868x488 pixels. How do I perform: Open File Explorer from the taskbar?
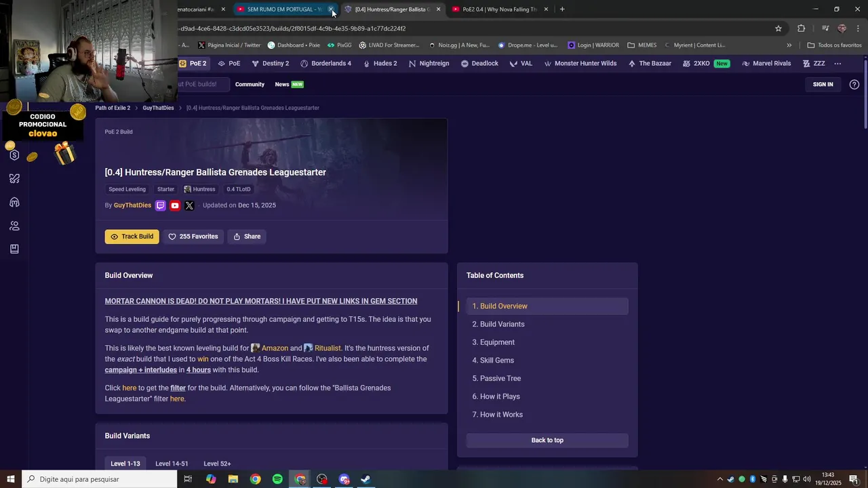[233, 479]
